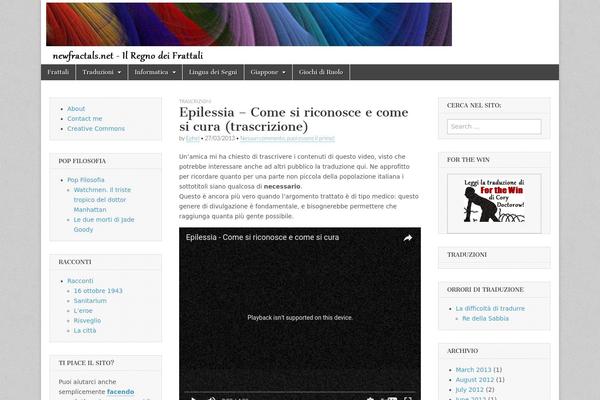Click the bold word necessario in article
The width and height of the screenshot is (600, 400).
tap(282, 187)
